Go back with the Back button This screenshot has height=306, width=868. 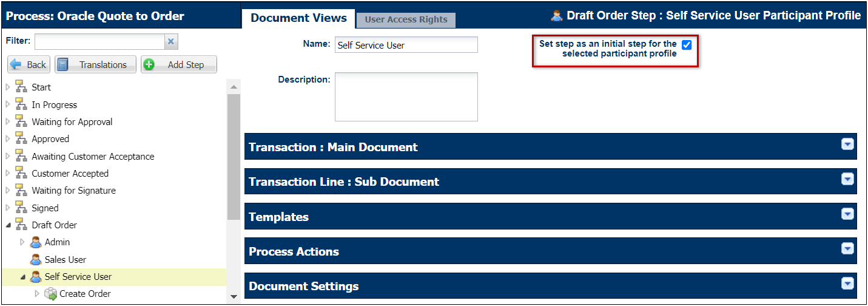coord(29,64)
